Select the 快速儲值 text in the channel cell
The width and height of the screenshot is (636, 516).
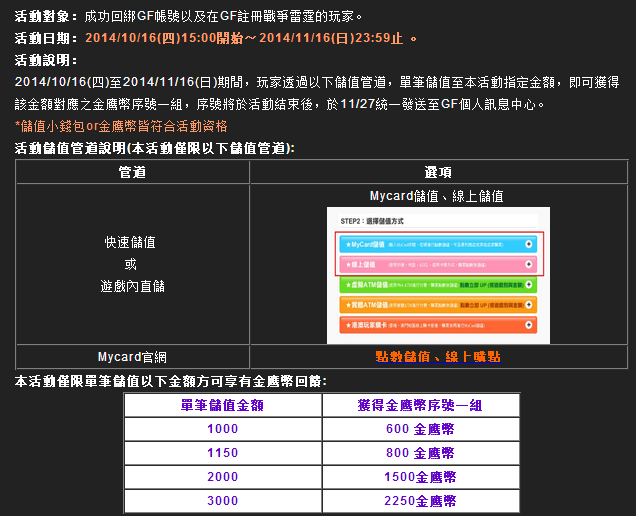(x=130, y=242)
